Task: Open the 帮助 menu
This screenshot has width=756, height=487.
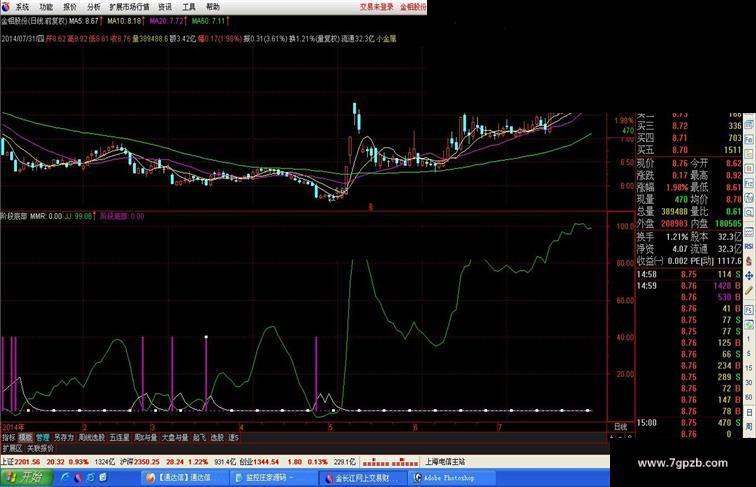Action: pos(213,7)
